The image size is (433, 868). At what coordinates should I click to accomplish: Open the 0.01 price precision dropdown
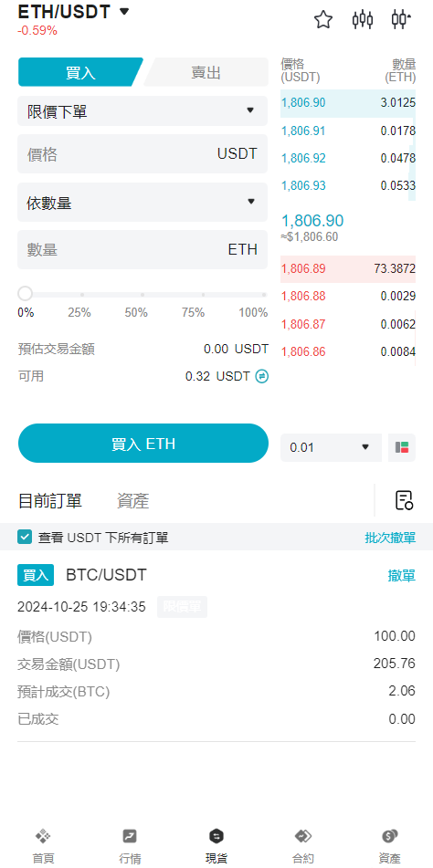[331, 447]
